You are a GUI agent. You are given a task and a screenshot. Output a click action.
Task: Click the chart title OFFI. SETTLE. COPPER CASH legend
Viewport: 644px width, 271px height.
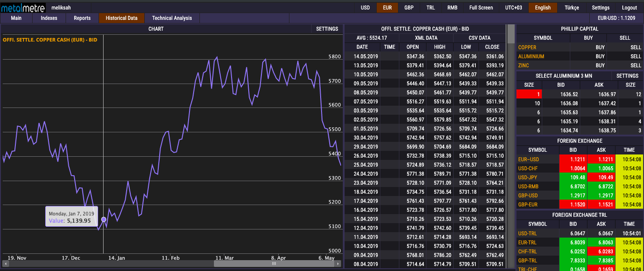tap(50, 40)
